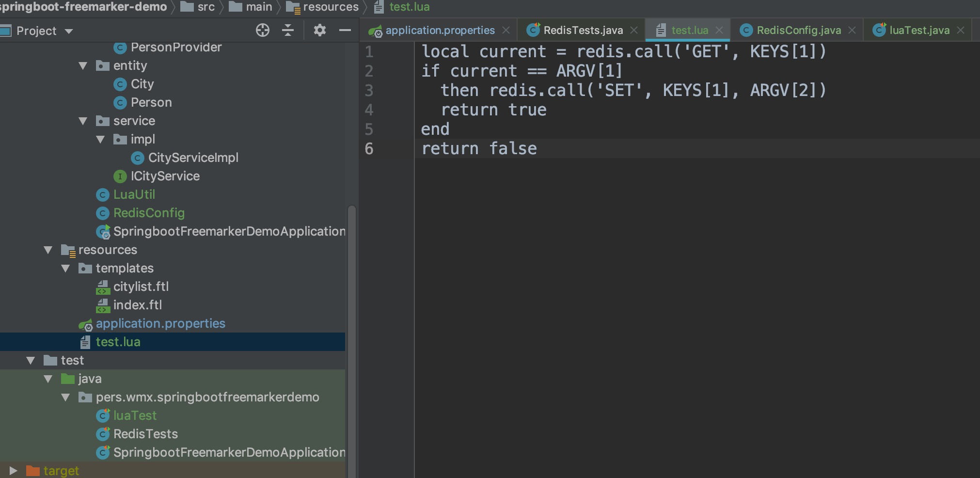This screenshot has width=980, height=478.
Task: Collapse the service folder arrow
Action: tap(83, 121)
